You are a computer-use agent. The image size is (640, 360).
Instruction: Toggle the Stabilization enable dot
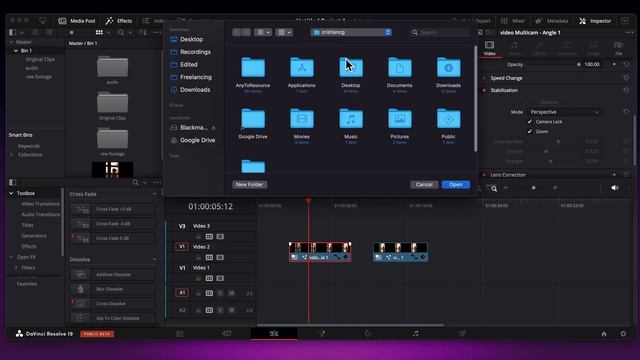coord(484,90)
